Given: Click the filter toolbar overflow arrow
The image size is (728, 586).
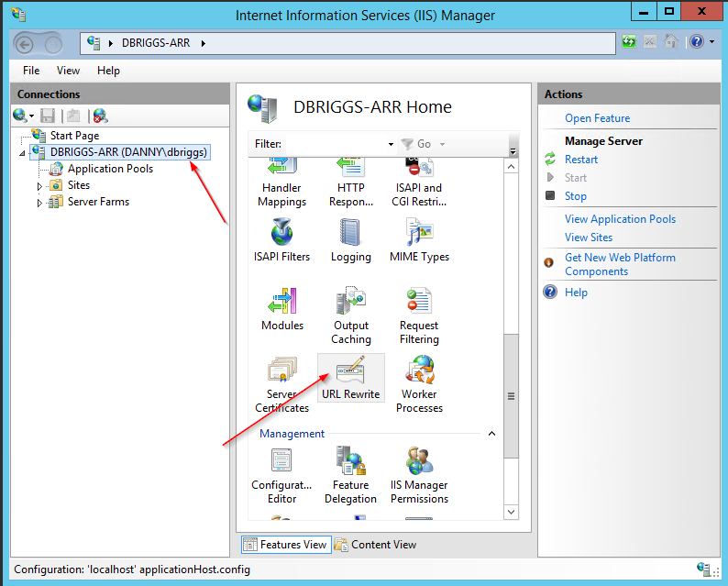Looking at the screenshot, I should 513,151.
